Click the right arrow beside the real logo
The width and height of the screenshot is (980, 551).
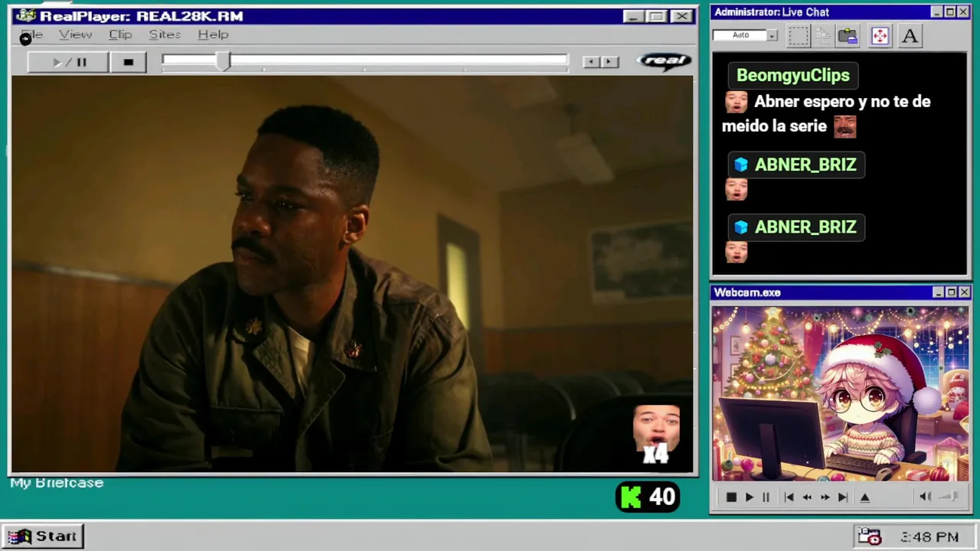609,62
